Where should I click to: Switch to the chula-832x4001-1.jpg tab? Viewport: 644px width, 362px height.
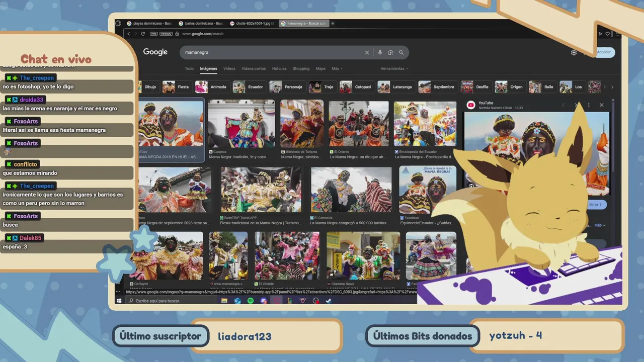point(252,23)
